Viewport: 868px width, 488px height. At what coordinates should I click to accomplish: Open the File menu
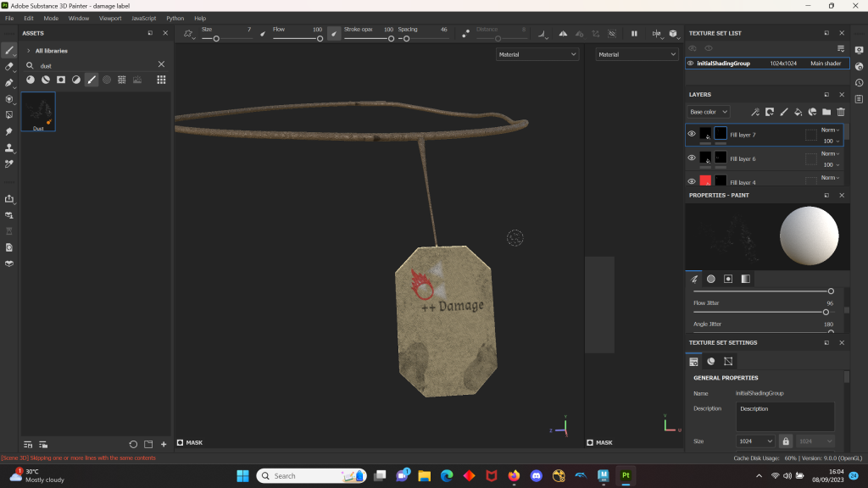coord(9,19)
